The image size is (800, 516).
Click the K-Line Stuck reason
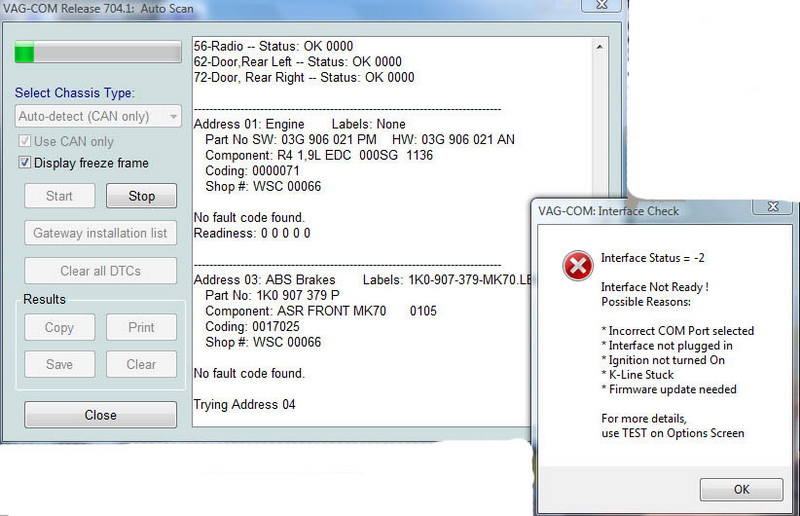click(x=637, y=375)
